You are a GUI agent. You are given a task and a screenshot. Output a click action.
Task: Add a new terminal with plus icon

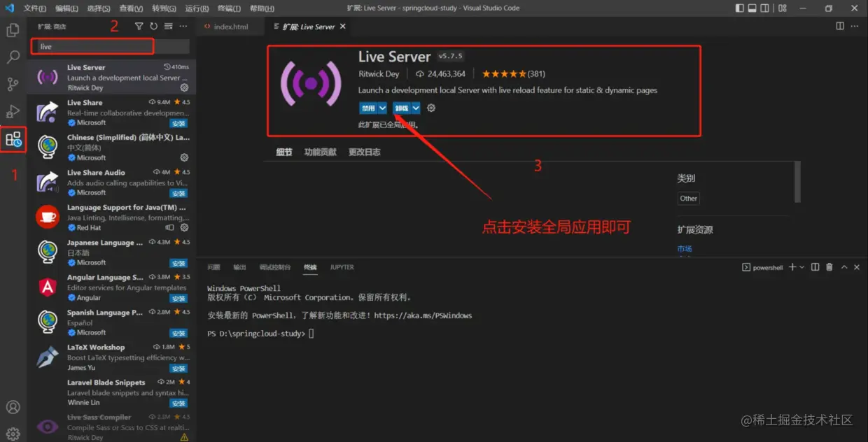click(x=792, y=267)
